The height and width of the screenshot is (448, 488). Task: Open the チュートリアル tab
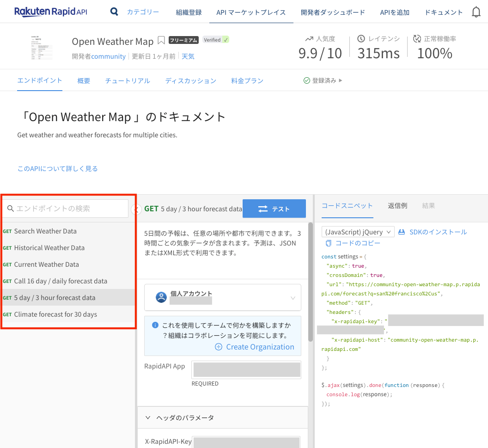click(128, 80)
